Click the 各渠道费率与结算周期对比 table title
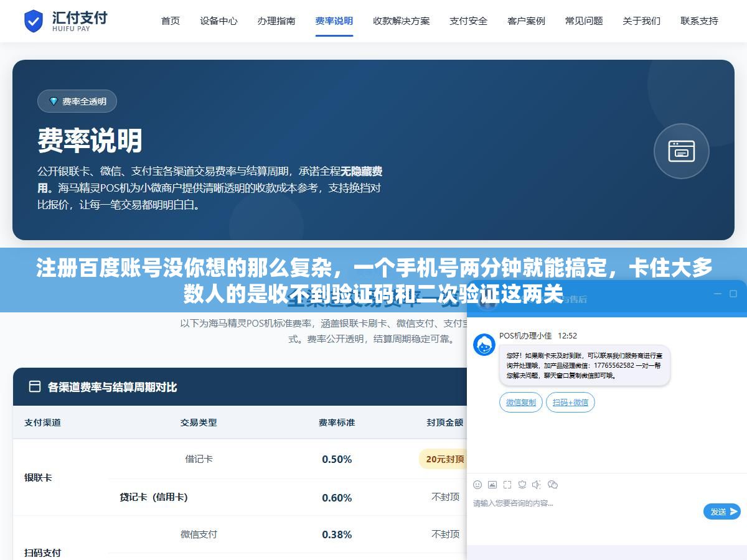 [x=112, y=387]
